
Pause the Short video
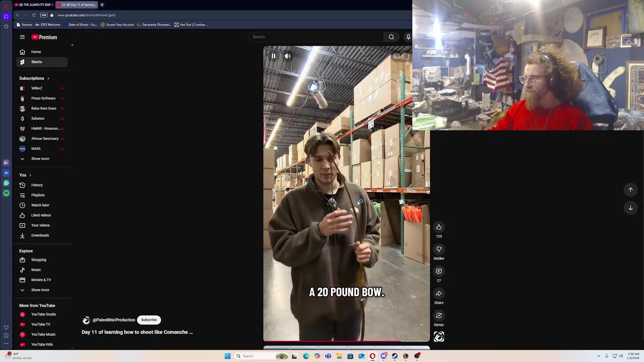click(x=273, y=56)
